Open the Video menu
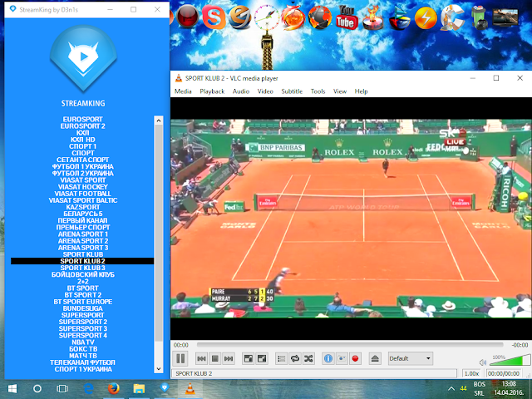532x399 pixels. pyautogui.click(x=265, y=91)
